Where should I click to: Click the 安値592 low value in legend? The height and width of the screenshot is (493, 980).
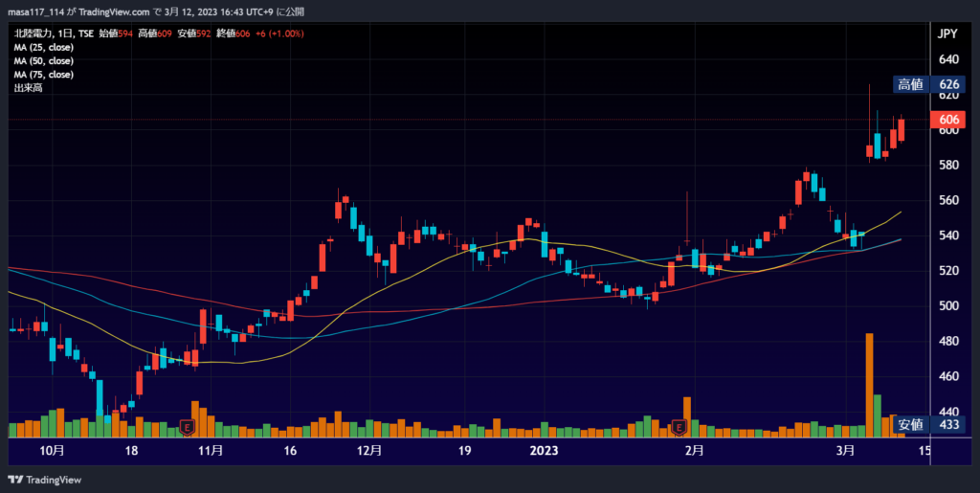click(194, 34)
